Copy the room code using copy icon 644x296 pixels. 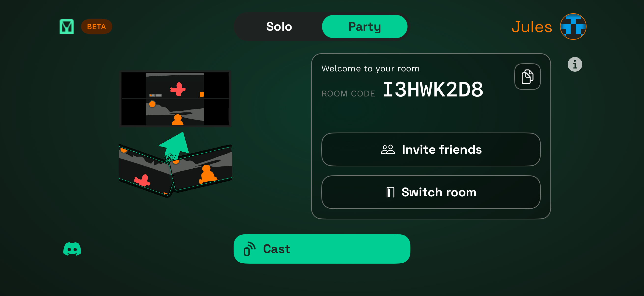(528, 77)
